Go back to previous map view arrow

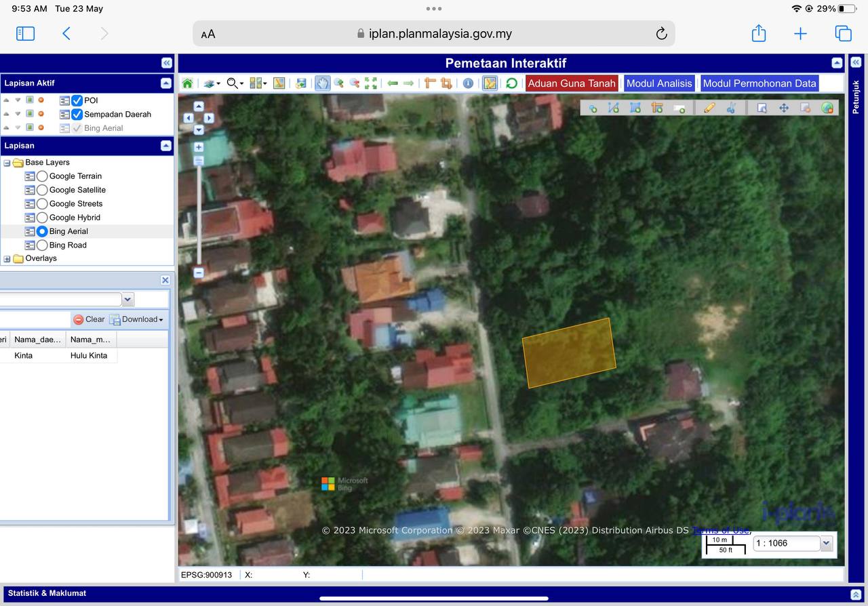click(x=393, y=83)
